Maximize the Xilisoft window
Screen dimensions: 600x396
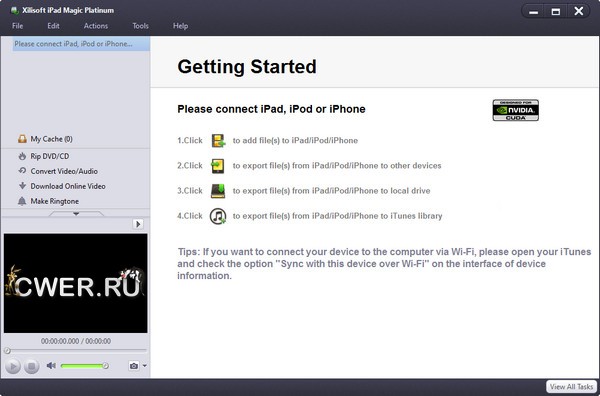[x=556, y=11]
